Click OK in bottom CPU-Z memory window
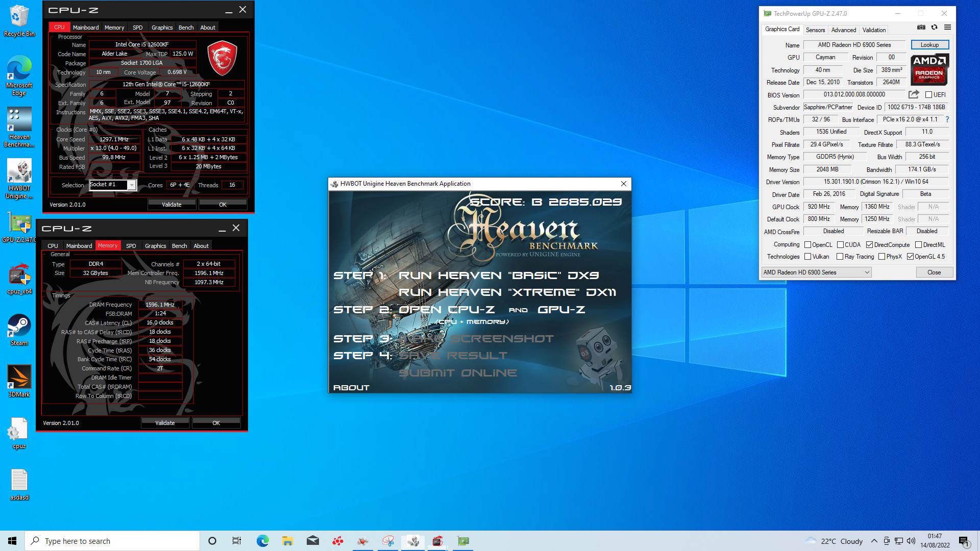Image resolution: width=980 pixels, height=551 pixels. click(216, 423)
